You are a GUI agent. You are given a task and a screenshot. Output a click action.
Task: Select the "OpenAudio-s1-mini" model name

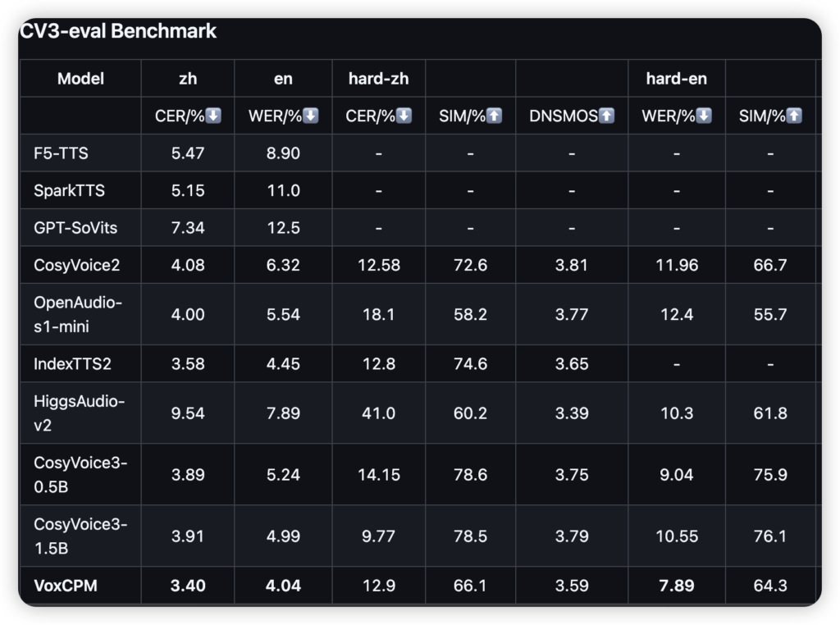point(78,314)
